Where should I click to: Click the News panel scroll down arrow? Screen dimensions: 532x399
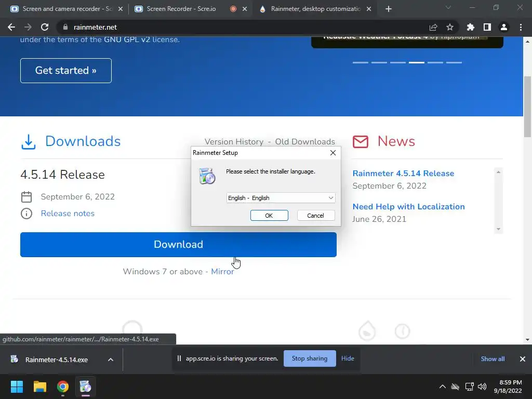point(498,229)
